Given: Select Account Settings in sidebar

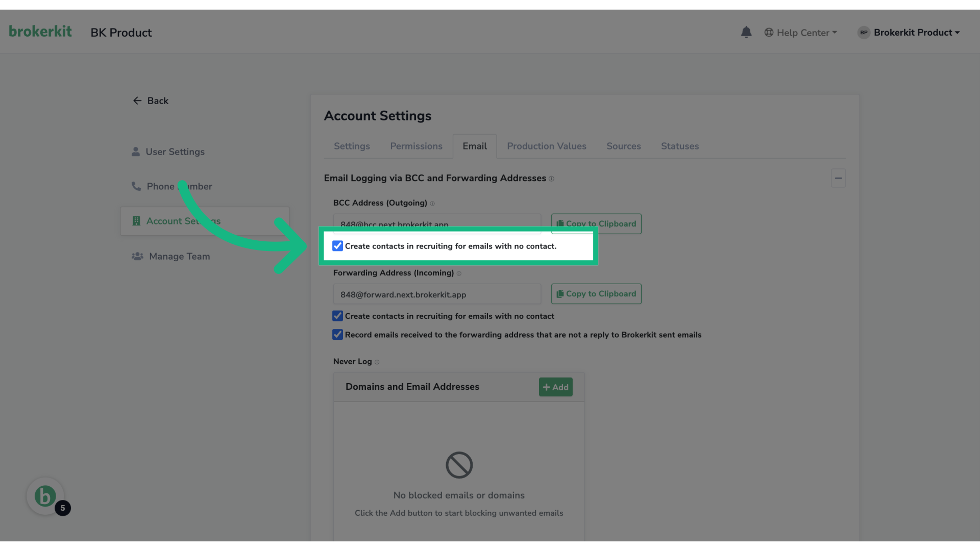Looking at the screenshot, I should pyautogui.click(x=205, y=221).
